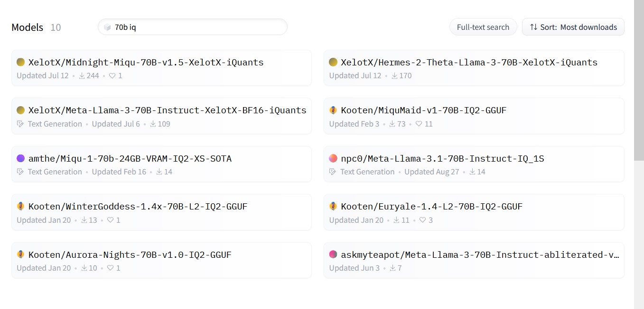This screenshot has width=644, height=309.
Task: Click askmyteapot pink avatar icon
Action: 333,254
